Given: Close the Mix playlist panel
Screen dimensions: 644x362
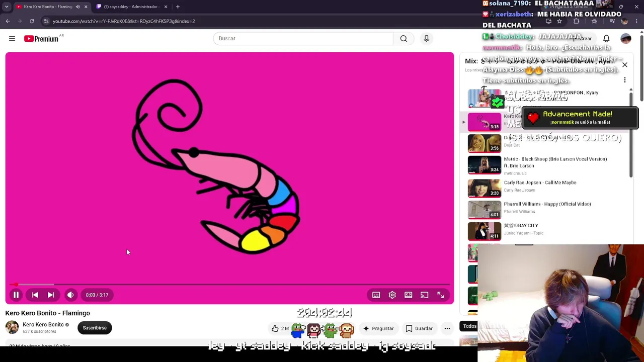Looking at the screenshot, I should (x=625, y=65).
